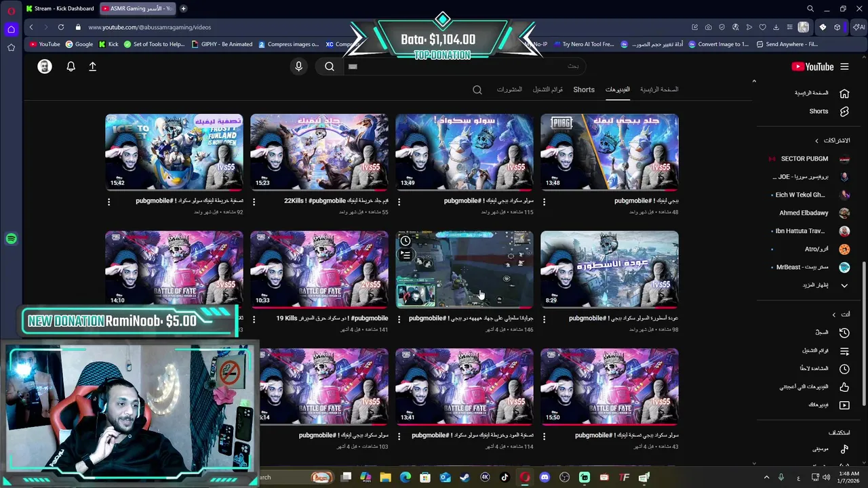Play the 10:33 Battle of Fate thumbnail

tap(319, 270)
